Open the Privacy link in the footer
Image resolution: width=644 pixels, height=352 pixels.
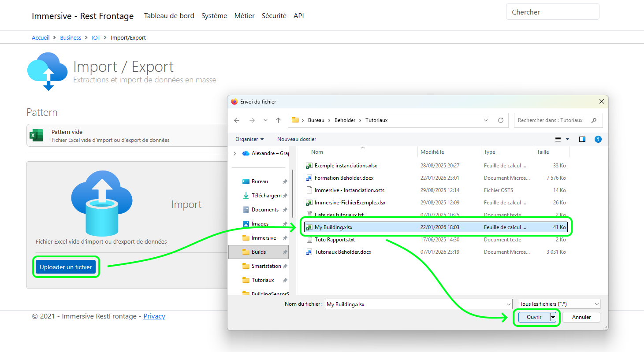click(x=154, y=316)
